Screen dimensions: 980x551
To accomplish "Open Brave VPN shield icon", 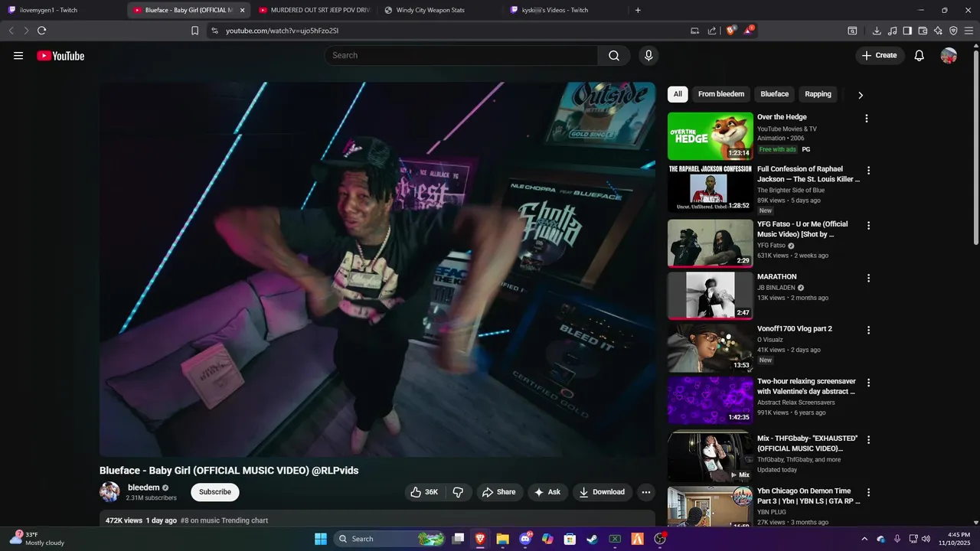I will pyautogui.click(x=953, y=31).
